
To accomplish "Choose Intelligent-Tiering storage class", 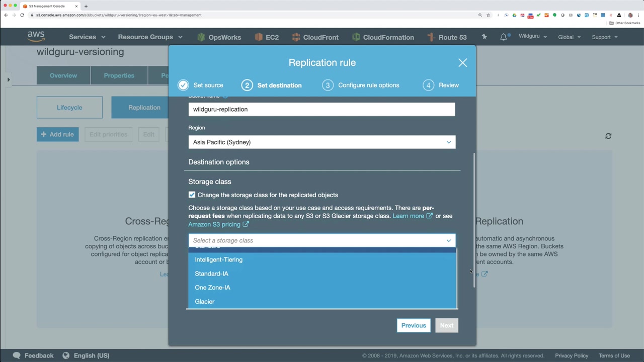I will click(x=322, y=259).
